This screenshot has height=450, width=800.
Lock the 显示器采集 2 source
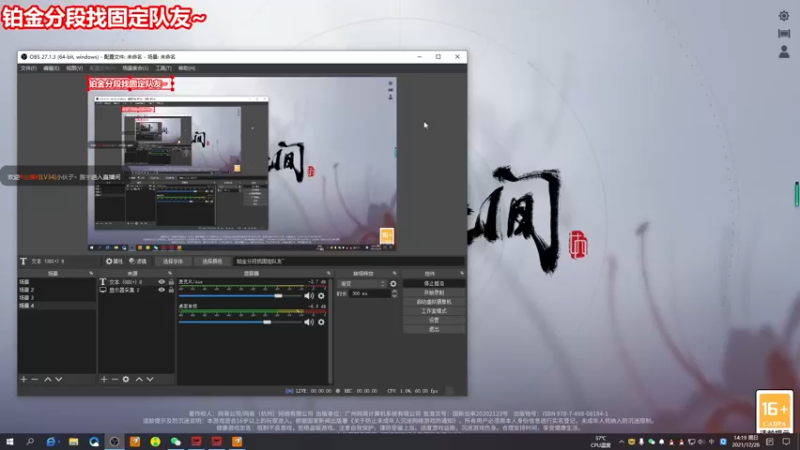tap(171, 290)
